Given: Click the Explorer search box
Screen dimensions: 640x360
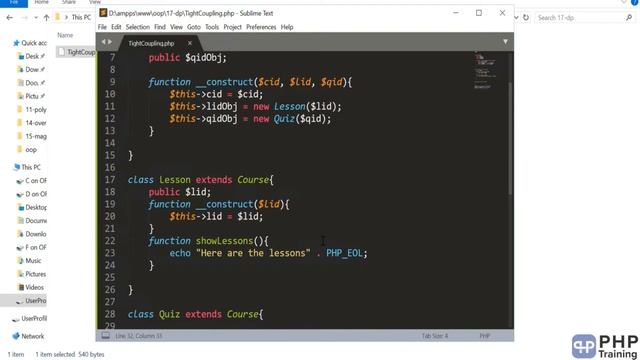Looking at the screenshot, I should coord(584,18).
